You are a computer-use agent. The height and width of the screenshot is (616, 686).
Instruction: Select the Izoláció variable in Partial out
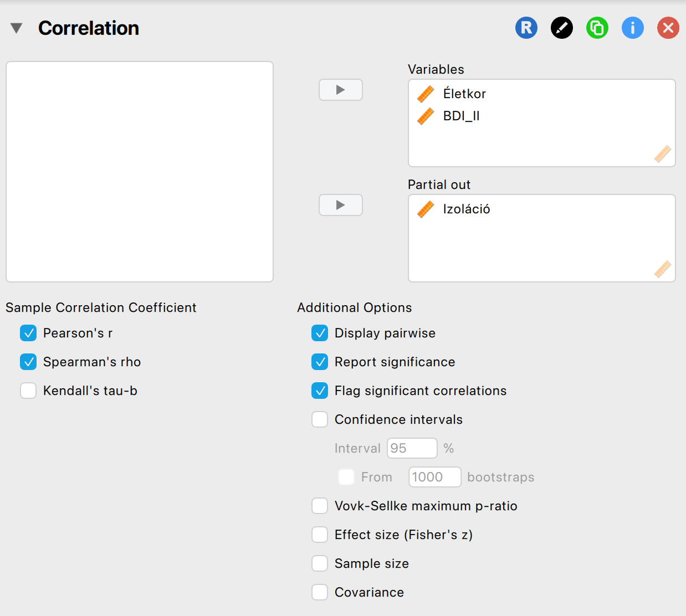tap(466, 209)
